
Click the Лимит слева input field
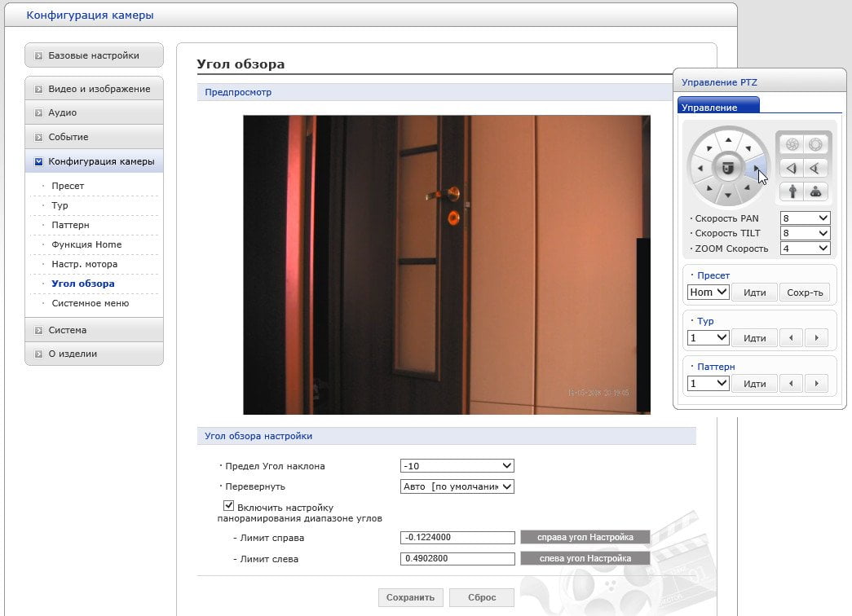click(457, 558)
